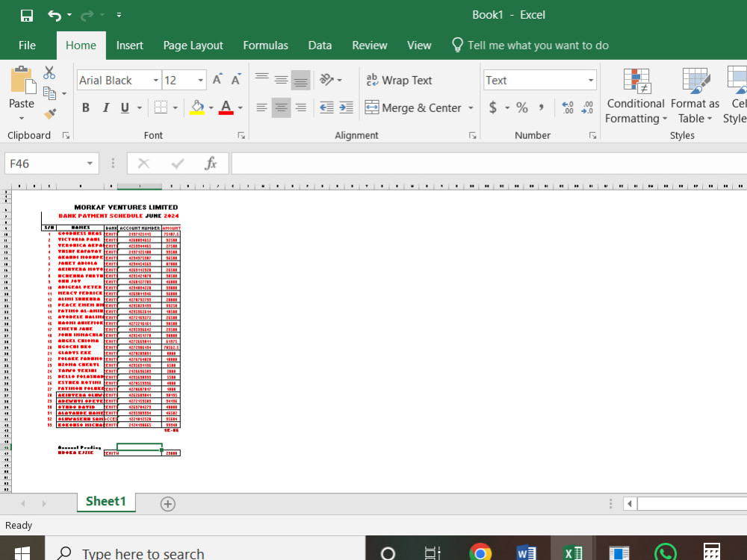
Task: Open Alignment settings dialog launcher
Action: (x=473, y=136)
